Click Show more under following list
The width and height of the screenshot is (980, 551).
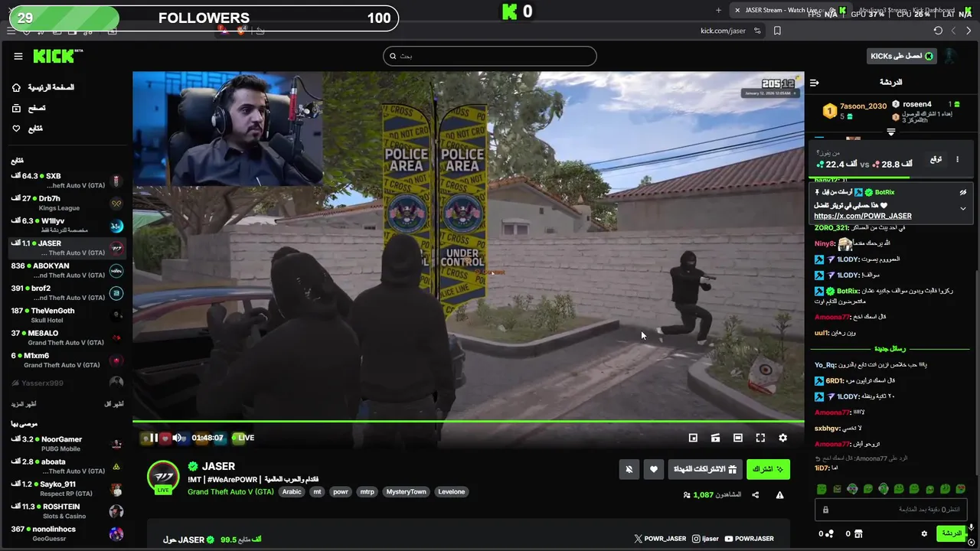point(23,403)
